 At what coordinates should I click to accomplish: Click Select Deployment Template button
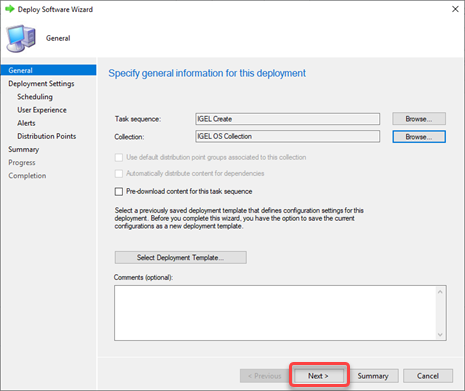181,257
